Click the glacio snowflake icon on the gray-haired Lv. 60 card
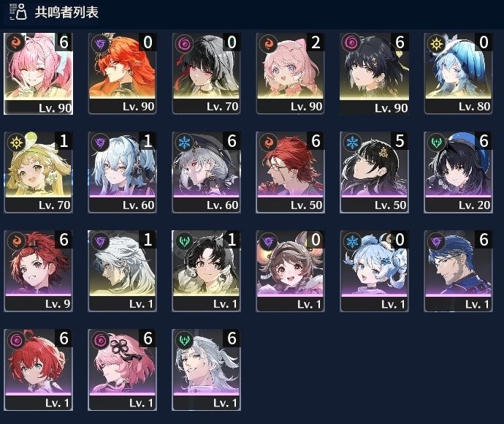 [184, 143]
